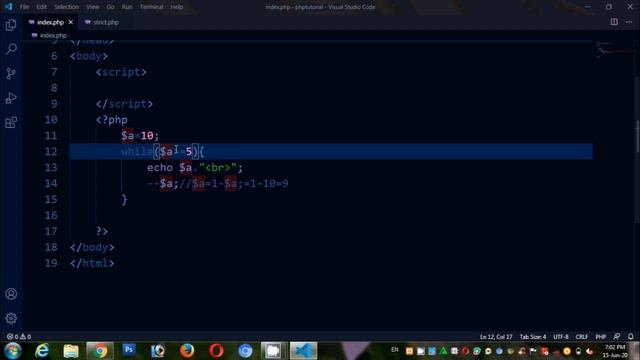The image size is (640, 360).
Task: Open the Manage gear icon
Action: (11, 318)
